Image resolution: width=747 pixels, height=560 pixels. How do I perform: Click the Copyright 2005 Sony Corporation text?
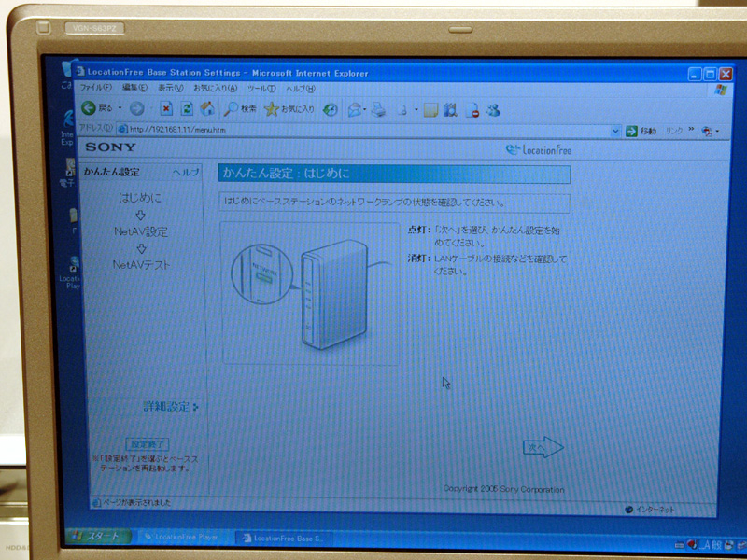click(x=503, y=489)
